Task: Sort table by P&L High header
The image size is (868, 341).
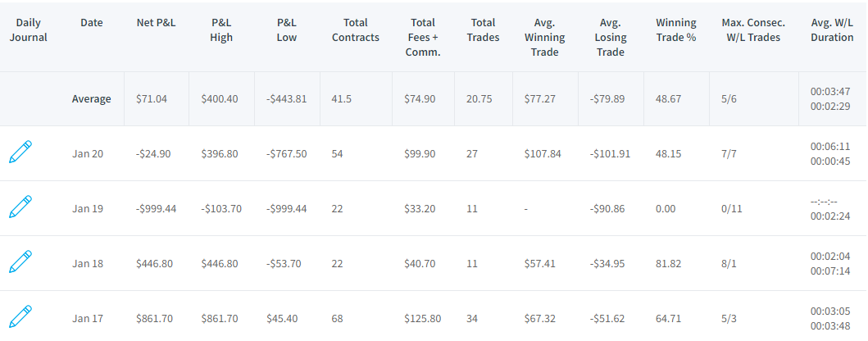Action: pos(221,30)
